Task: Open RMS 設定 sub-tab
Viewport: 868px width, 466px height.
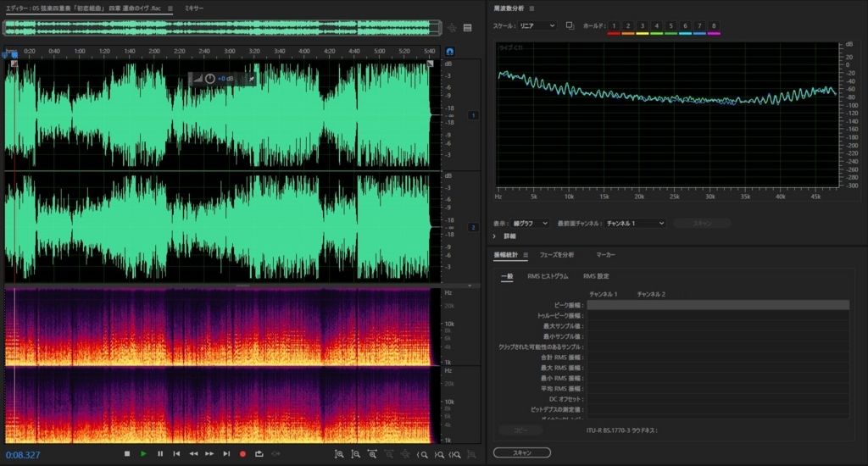Action: [x=596, y=276]
